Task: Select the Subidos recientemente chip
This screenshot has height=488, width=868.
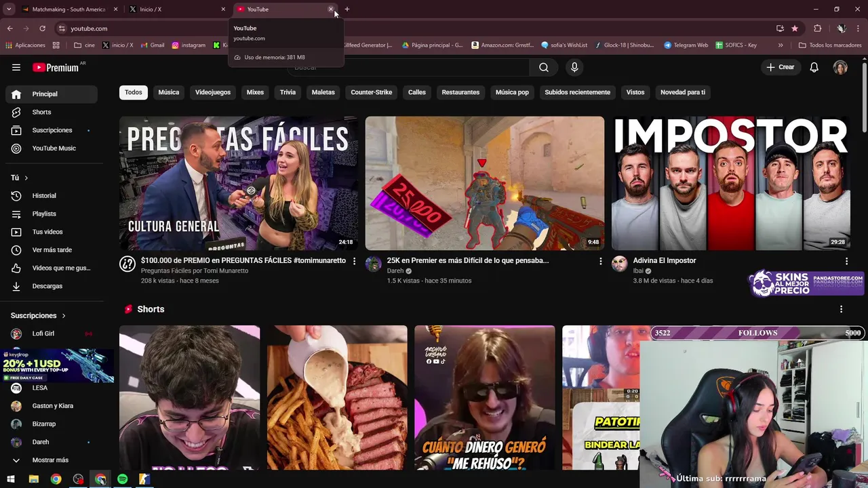Action: pos(578,92)
